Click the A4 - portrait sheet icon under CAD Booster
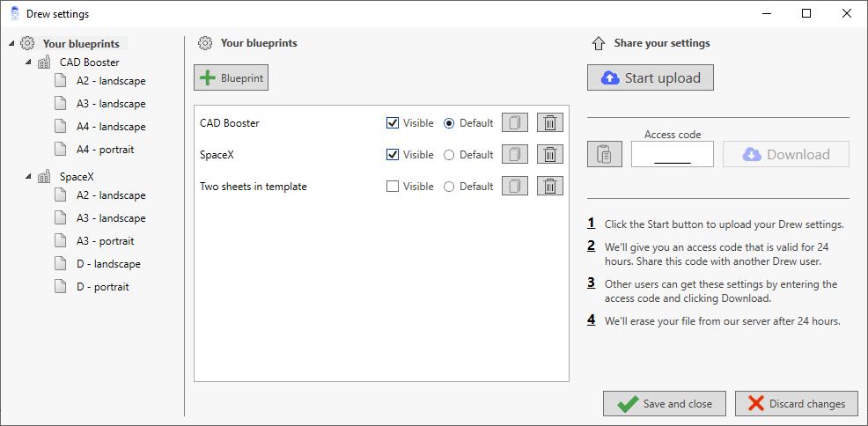 (61, 150)
